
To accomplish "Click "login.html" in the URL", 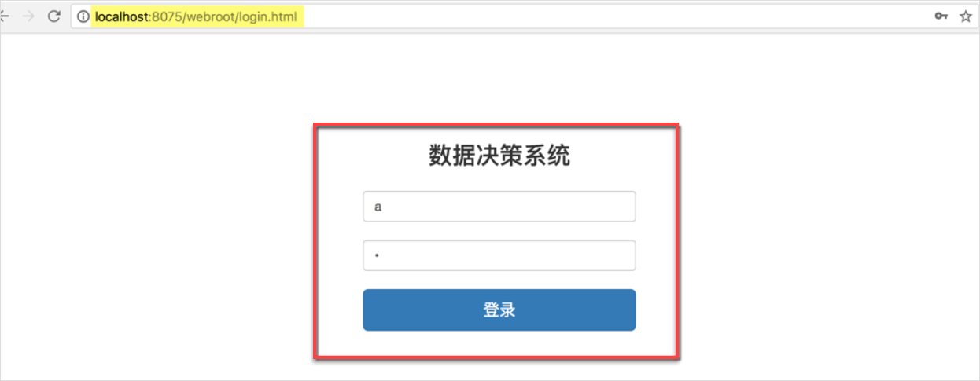I will 269,16.
